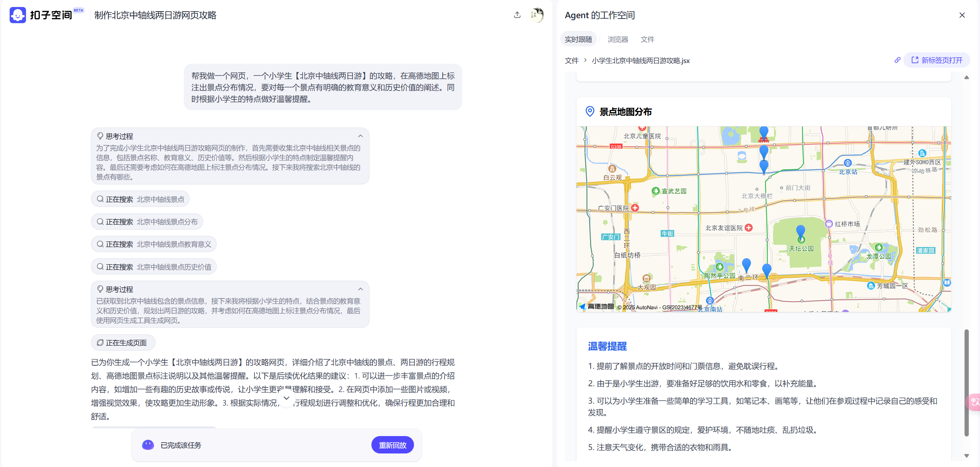The image size is (980, 467).
Task: Click the 芳城园一区 residential icon
Action: coord(871,286)
